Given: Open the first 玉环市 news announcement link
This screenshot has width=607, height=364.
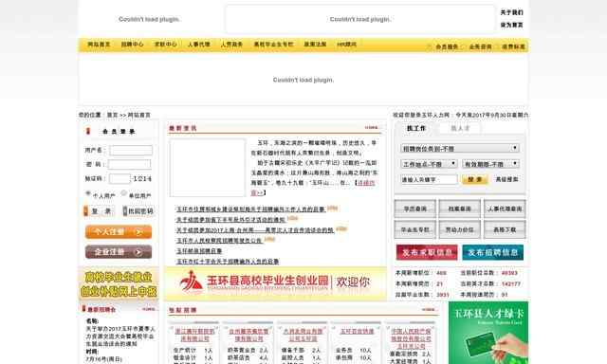Looking at the screenshot, I should pos(250,209).
